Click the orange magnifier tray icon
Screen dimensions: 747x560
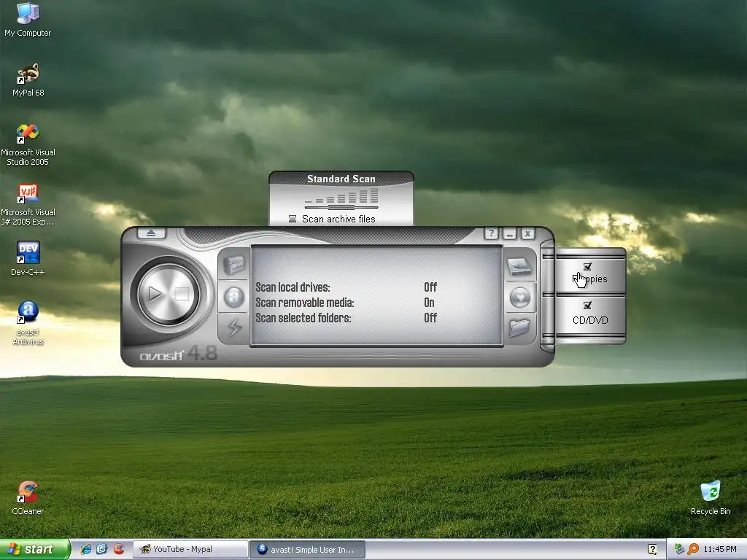point(693,549)
